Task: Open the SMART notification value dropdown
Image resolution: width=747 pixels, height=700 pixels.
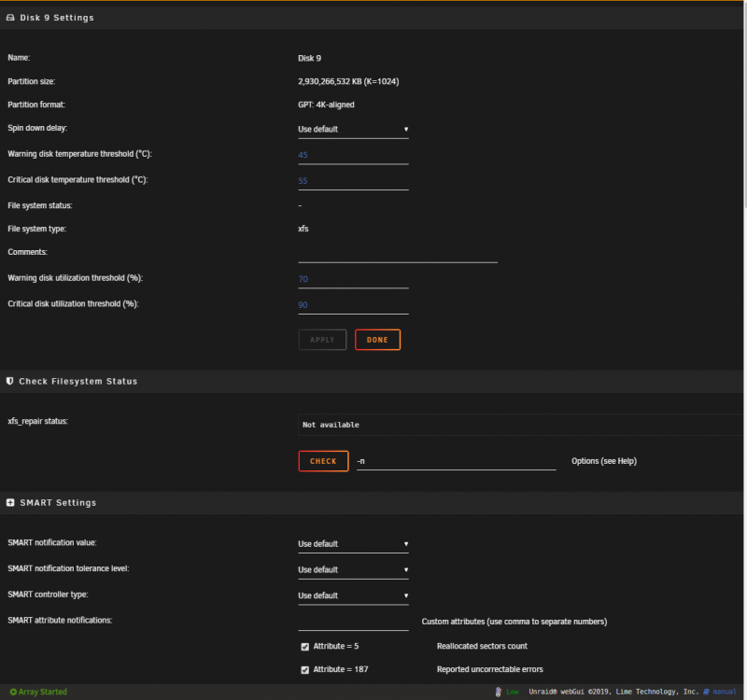Action: [x=353, y=544]
